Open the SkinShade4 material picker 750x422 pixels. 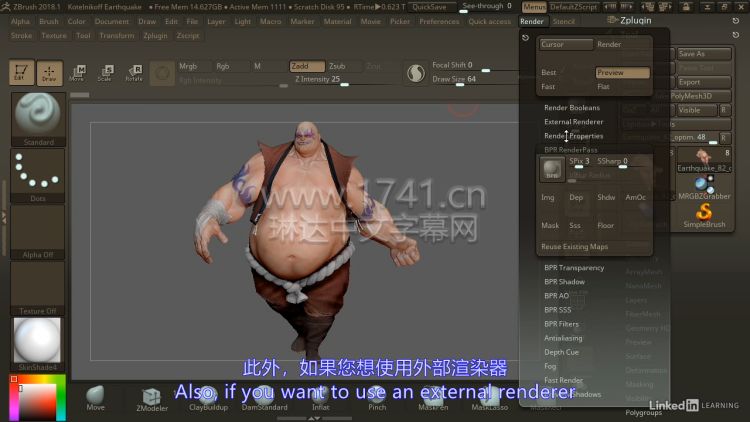pyautogui.click(x=38, y=344)
